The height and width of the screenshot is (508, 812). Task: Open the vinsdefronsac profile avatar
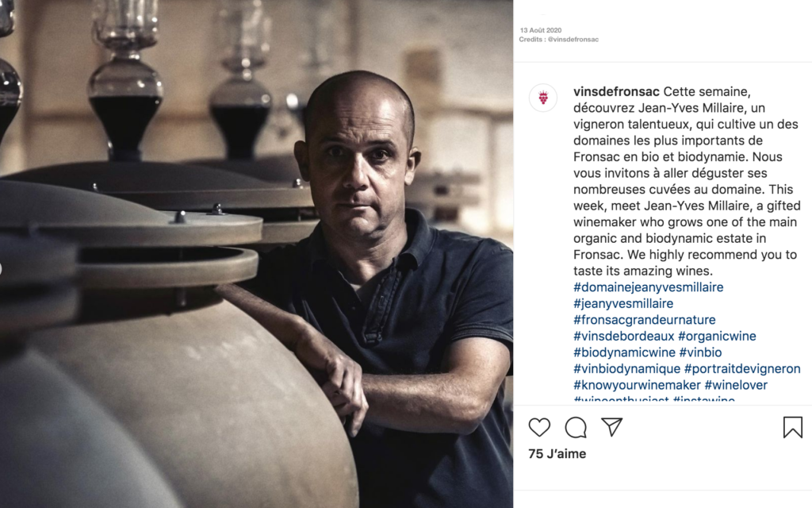click(x=543, y=98)
